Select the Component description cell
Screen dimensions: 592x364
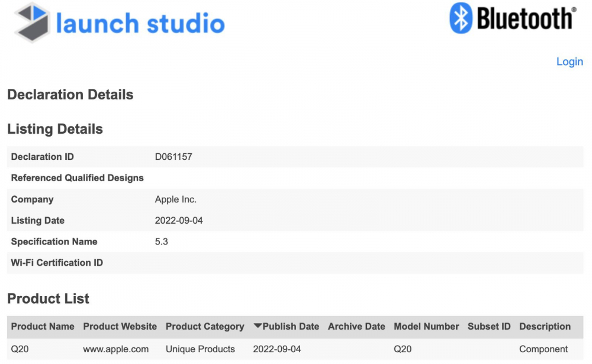(x=542, y=349)
